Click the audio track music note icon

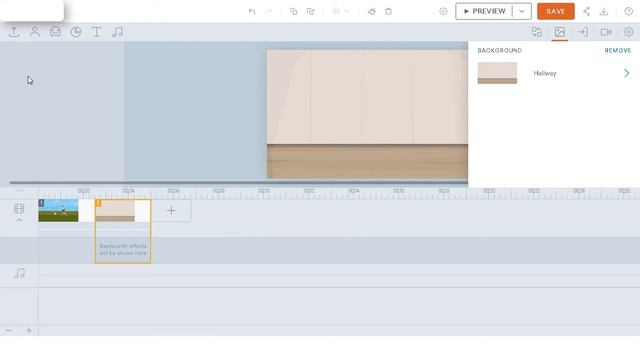tap(19, 273)
